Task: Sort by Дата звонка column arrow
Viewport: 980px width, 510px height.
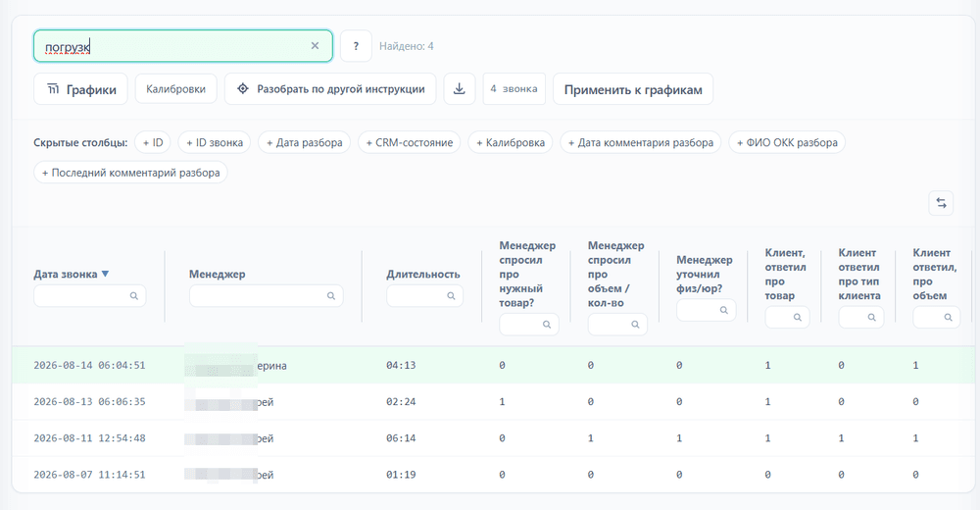Action: point(105,274)
